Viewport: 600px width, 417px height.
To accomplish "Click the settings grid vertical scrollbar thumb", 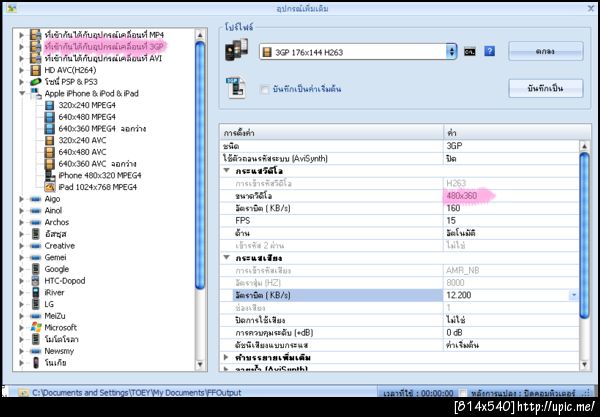I will (x=584, y=235).
